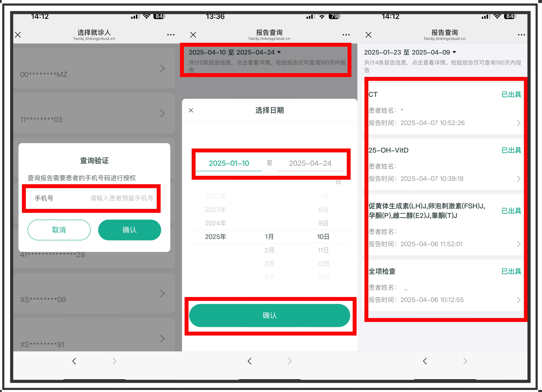Open the 全项检查 report card
Viewport: 542px width, 392px height.
[445, 285]
